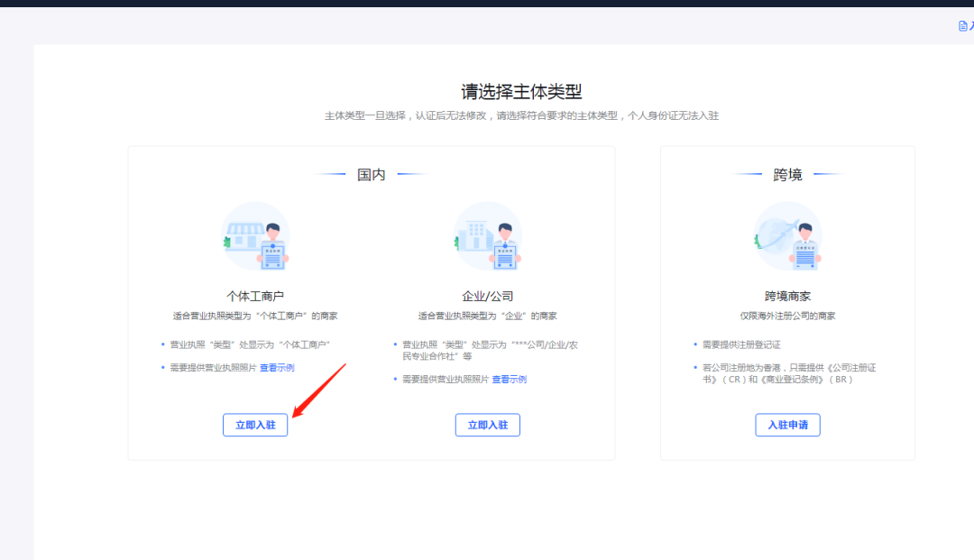
Task: Click the 企业/公司 office building illustration
Action: click(x=488, y=236)
